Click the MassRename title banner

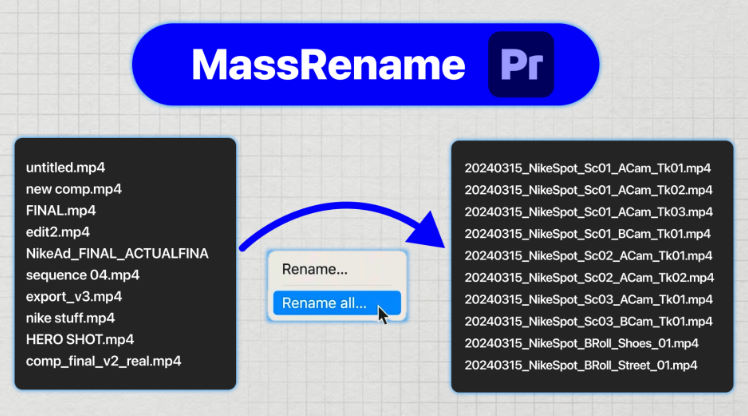click(x=328, y=65)
